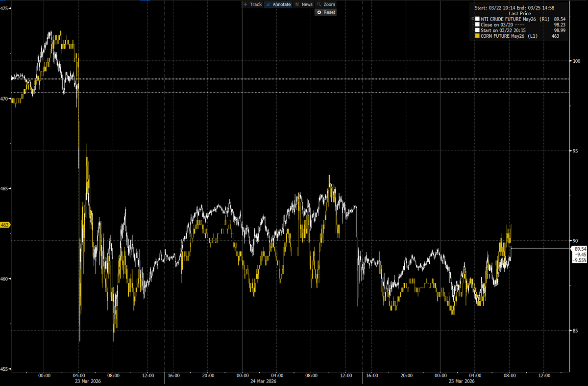Click the yellow 463 left-axis price marker
Viewport: 588px width, 386px height.
coord(5,225)
